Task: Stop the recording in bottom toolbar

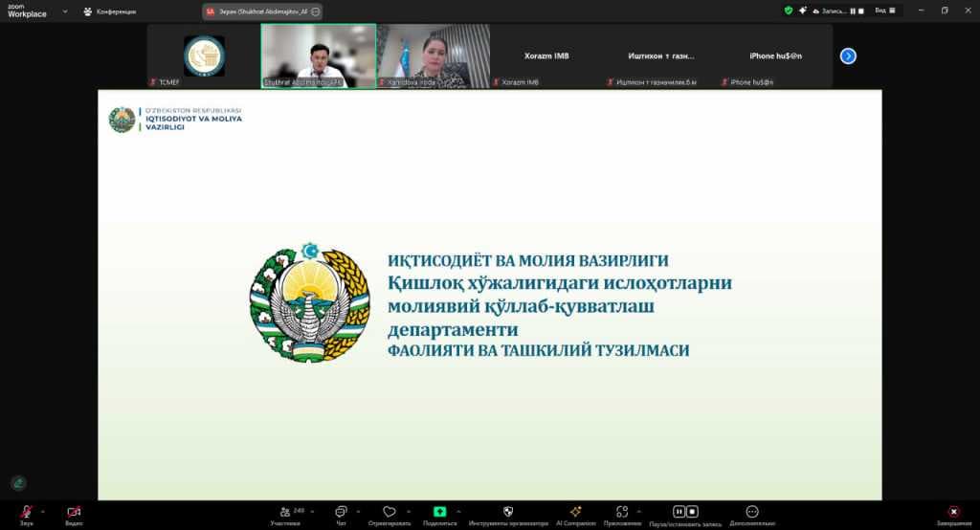Action: [x=692, y=511]
